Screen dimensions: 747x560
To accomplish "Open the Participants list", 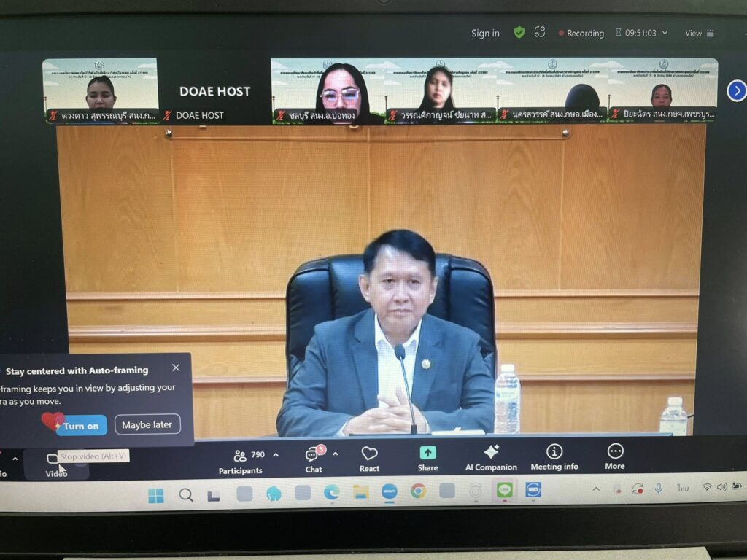I will tap(241, 461).
